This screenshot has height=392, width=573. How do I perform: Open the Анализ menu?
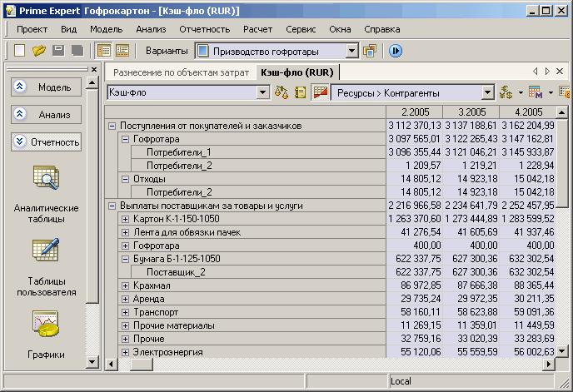click(x=151, y=29)
